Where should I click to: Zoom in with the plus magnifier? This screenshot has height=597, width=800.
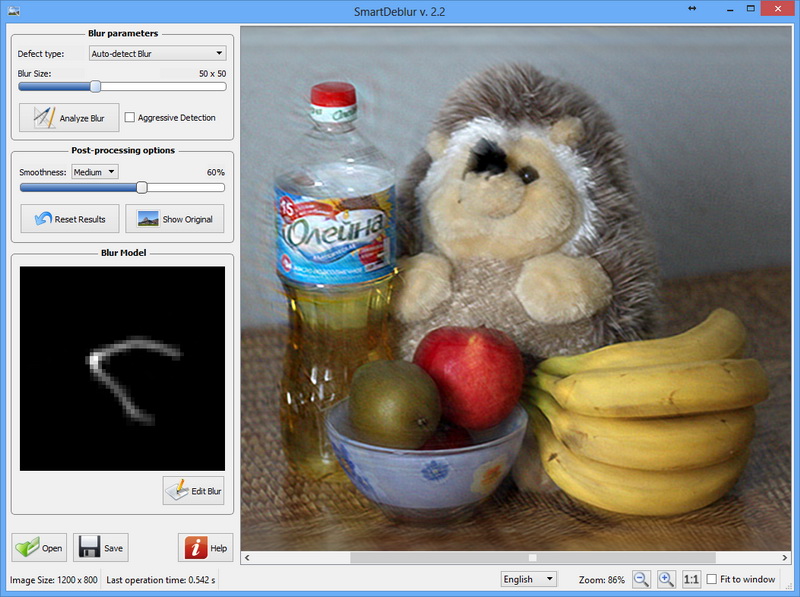tap(666, 579)
